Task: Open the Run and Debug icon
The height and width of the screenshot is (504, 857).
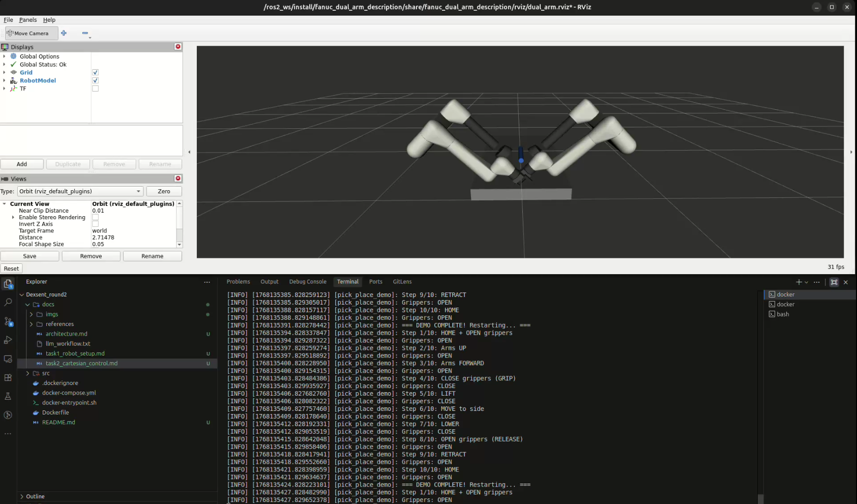Action: [x=8, y=340]
